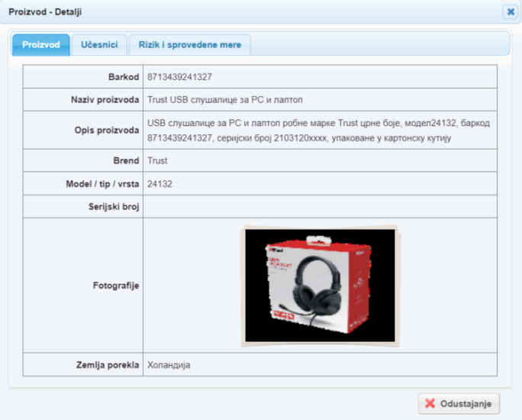Screen dimensions: 522x420
Task: Click the Brend value Trust
Action: pyautogui.click(x=157, y=160)
